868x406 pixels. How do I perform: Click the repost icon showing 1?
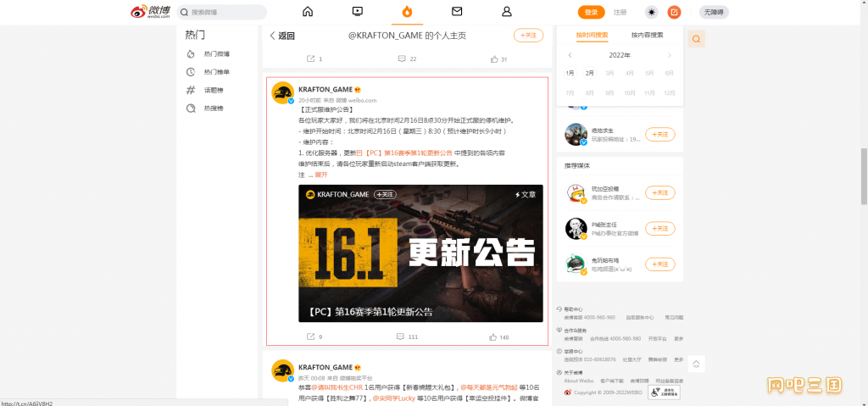(311, 58)
